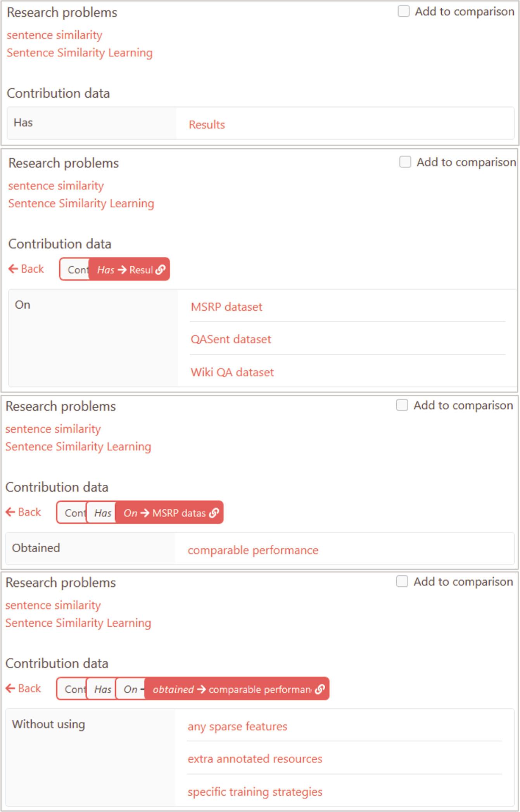Open 'Sentence Similarity Learning' in top panel
The image size is (520, 812).
(79, 53)
